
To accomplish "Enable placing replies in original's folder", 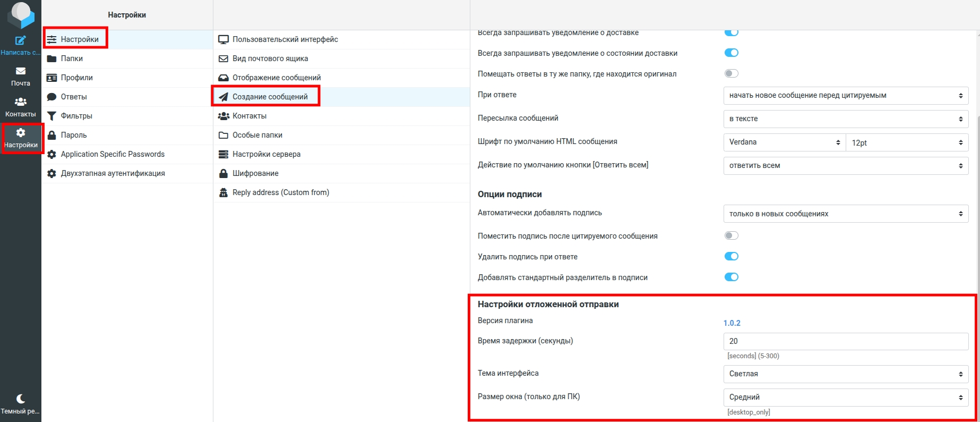I will tap(731, 73).
